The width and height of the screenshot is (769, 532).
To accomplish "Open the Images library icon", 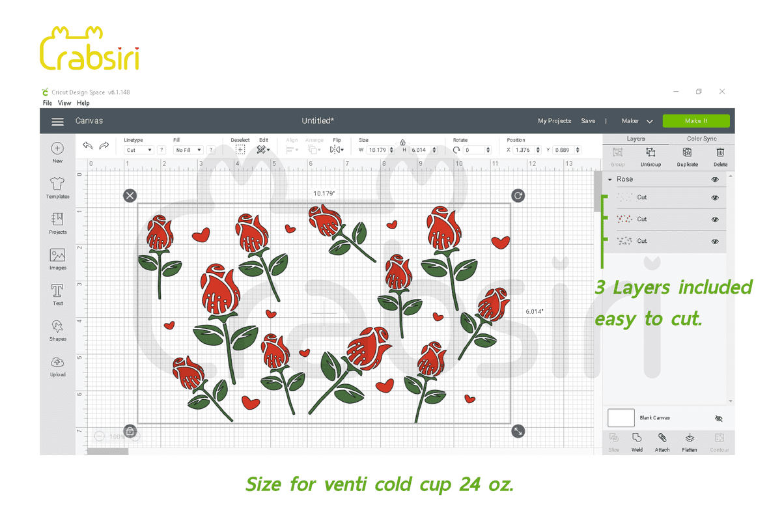I will point(57,257).
